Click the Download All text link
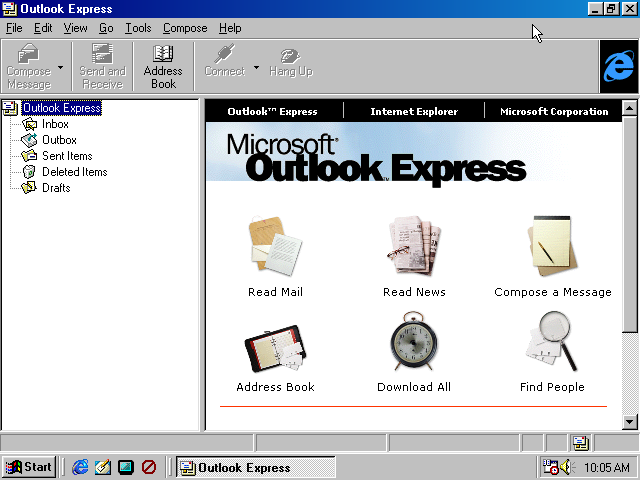The height and width of the screenshot is (480, 640). click(414, 387)
